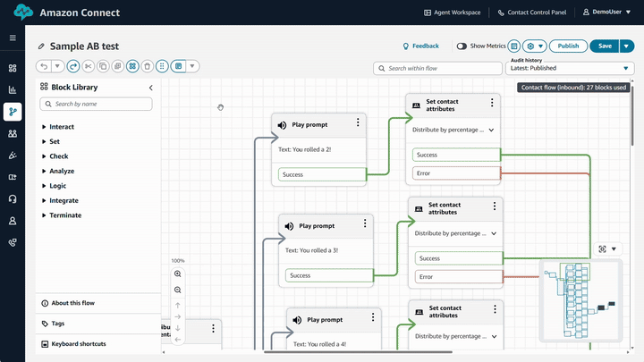The image size is (644, 362).
Task: Toggle the Show Metrics switch
Action: [x=462, y=46]
